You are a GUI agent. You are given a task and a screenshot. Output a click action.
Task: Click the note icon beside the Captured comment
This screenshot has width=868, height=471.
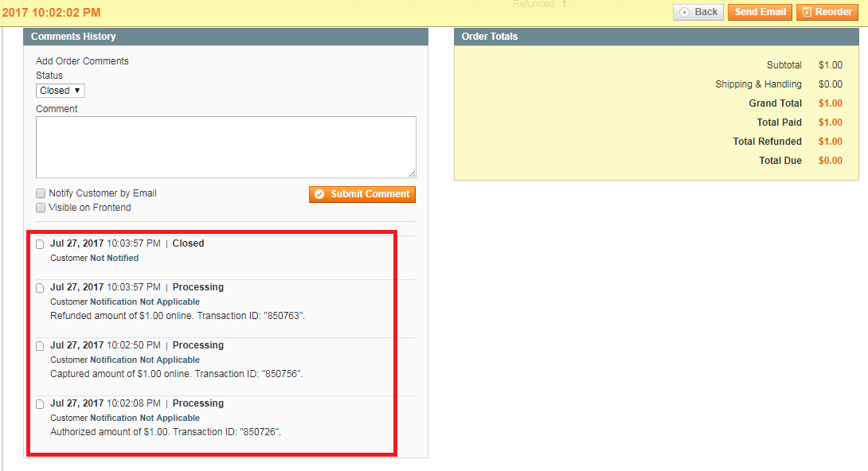click(x=40, y=346)
